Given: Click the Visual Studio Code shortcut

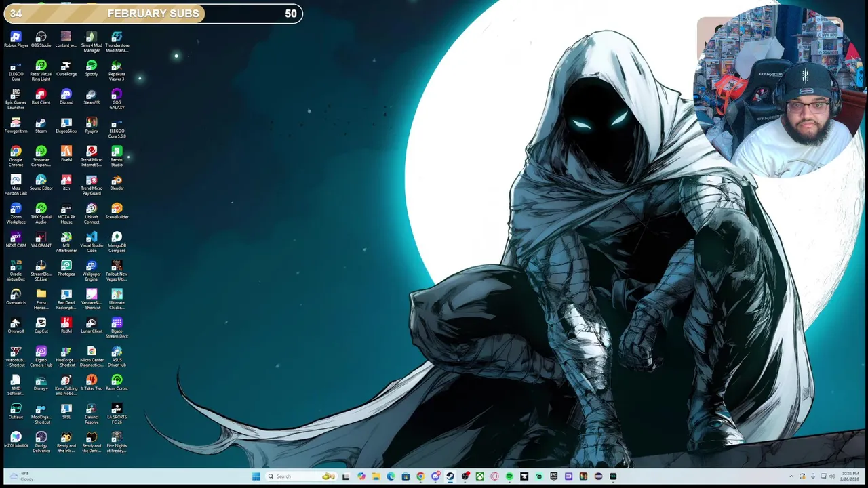Looking at the screenshot, I should [92, 242].
